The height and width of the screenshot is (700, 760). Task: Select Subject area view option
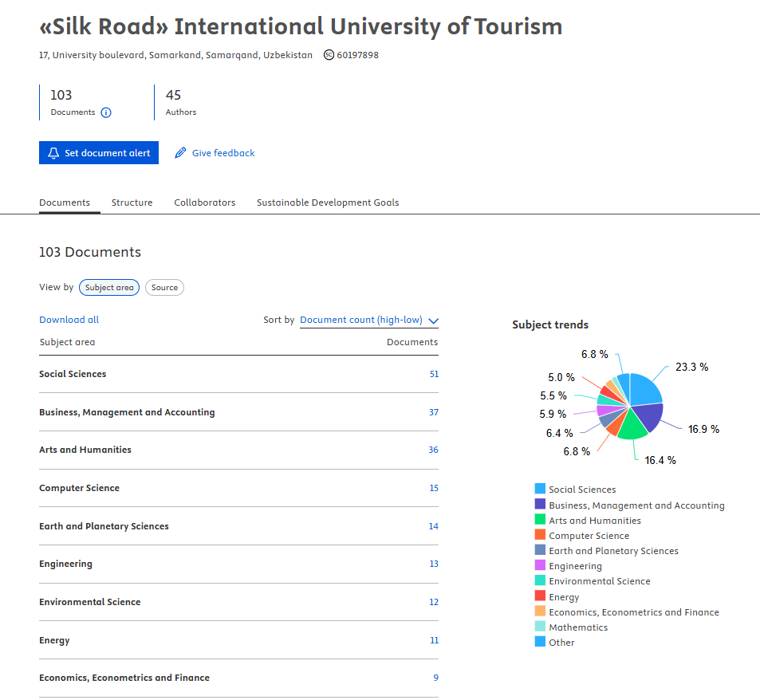(x=109, y=288)
